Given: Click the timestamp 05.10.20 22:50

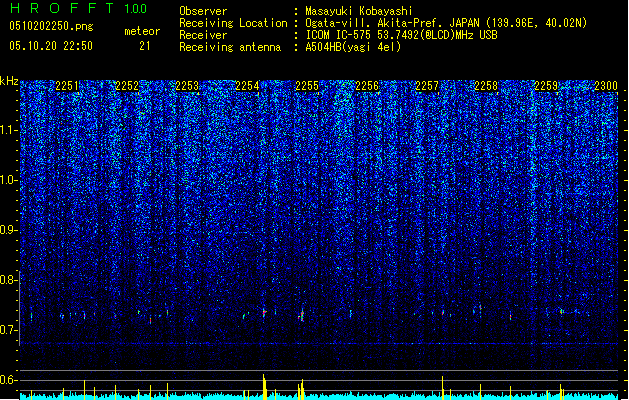Looking at the screenshot, I should tap(51, 46).
